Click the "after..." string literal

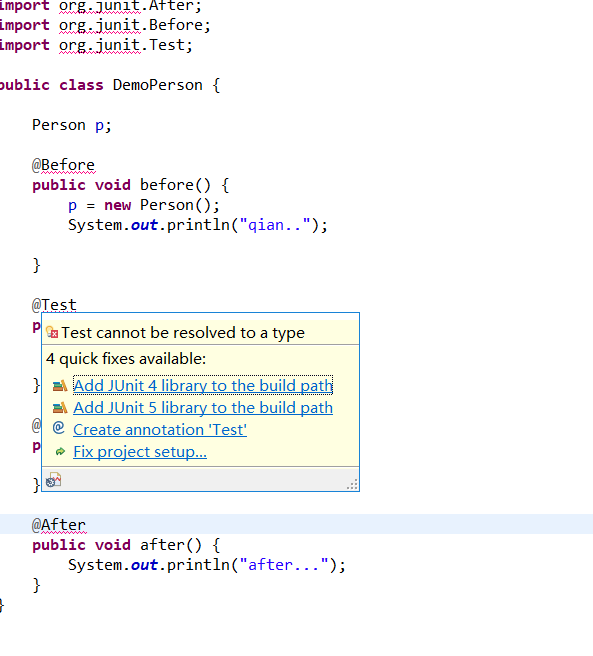point(283,565)
